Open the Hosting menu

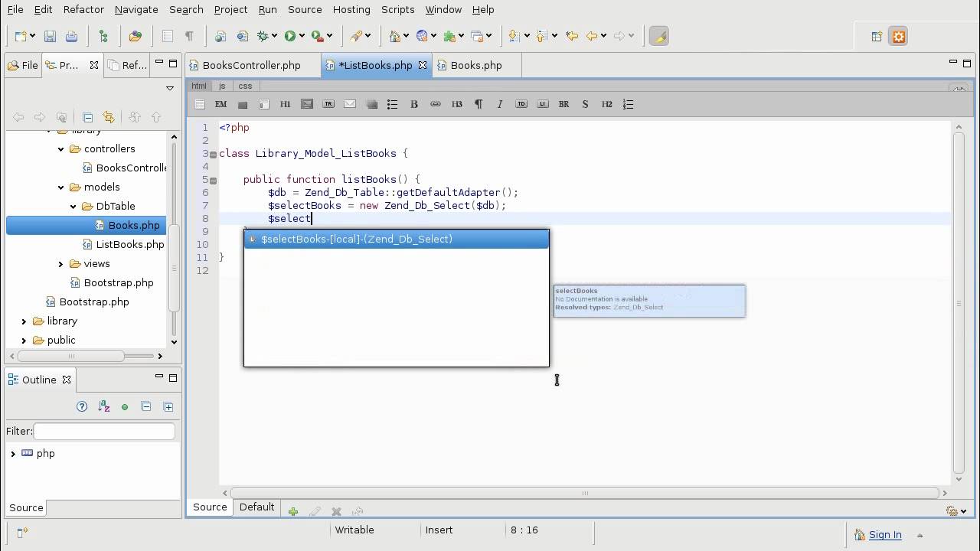tap(351, 9)
